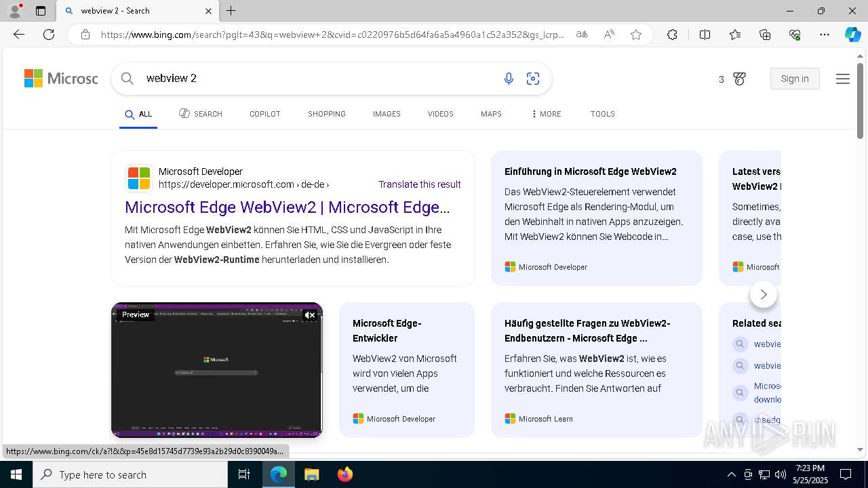The height and width of the screenshot is (488, 868).
Task: Click the browser Back arrow
Action: [x=19, y=35]
